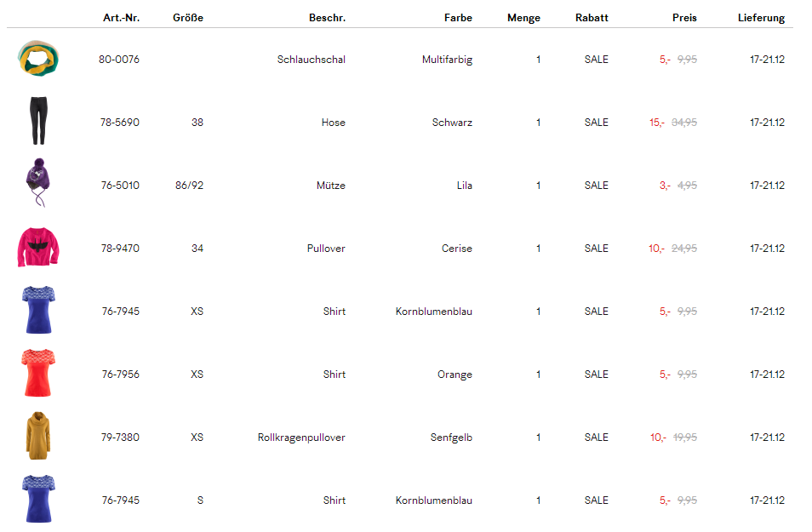Click the Senfgelb color text
The height and width of the screenshot is (532, 812).
pos(451,438)
